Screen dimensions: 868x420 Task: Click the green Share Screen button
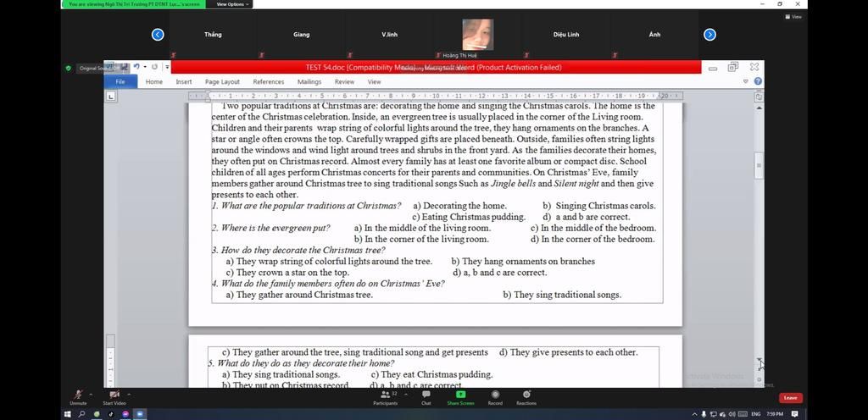(460, 397)
